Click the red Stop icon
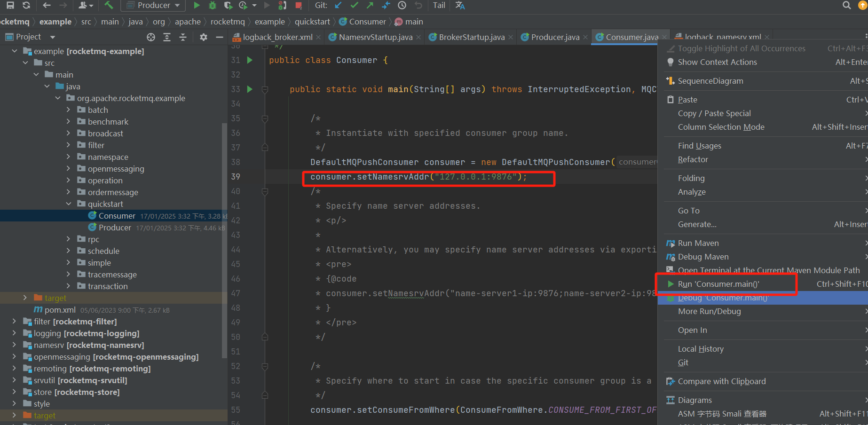The image size is (868, 425). click(x=299, y=5)
